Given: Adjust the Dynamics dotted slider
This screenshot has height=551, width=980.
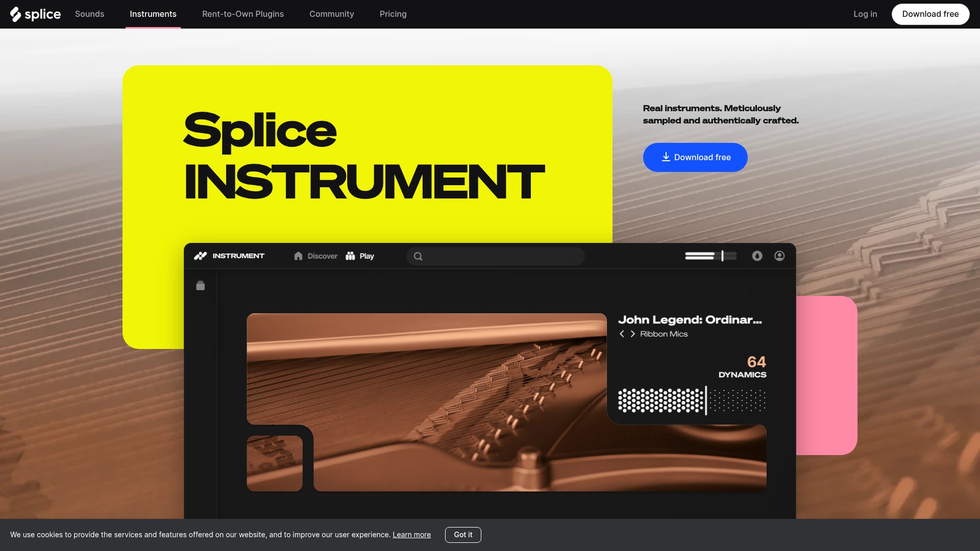Looking at the screenshot, I should click(x=692, y=400).
